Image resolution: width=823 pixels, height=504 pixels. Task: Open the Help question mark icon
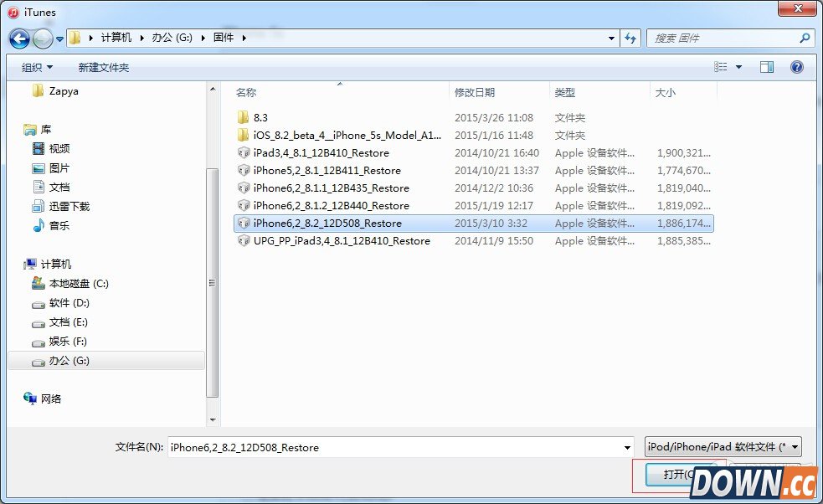[796, 67]
